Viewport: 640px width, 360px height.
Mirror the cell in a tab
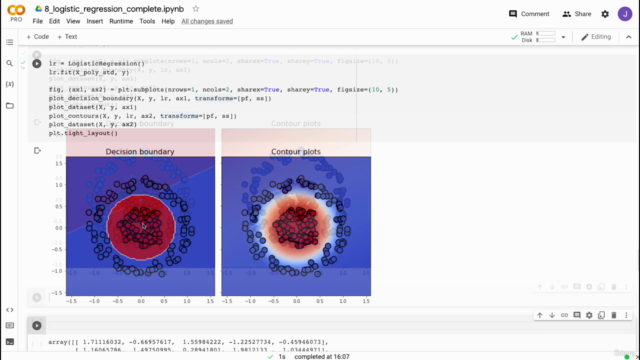coord(601,315)
